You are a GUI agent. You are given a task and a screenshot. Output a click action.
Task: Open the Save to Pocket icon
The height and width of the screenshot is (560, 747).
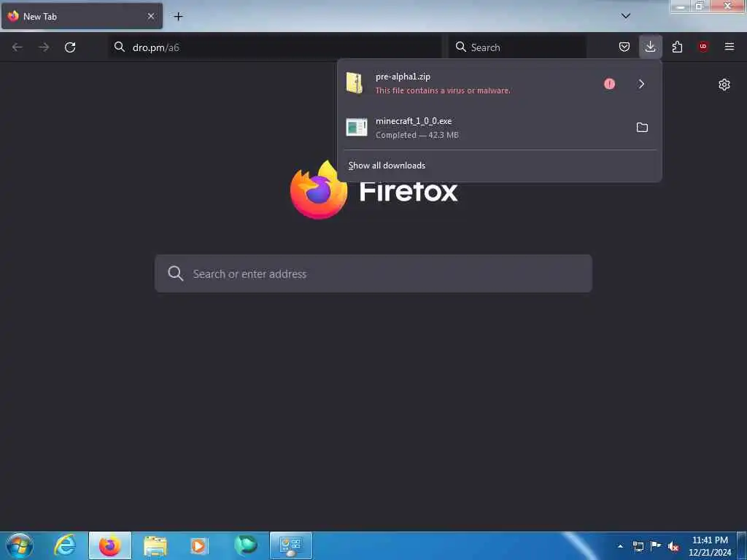click(x=624, y=47)
